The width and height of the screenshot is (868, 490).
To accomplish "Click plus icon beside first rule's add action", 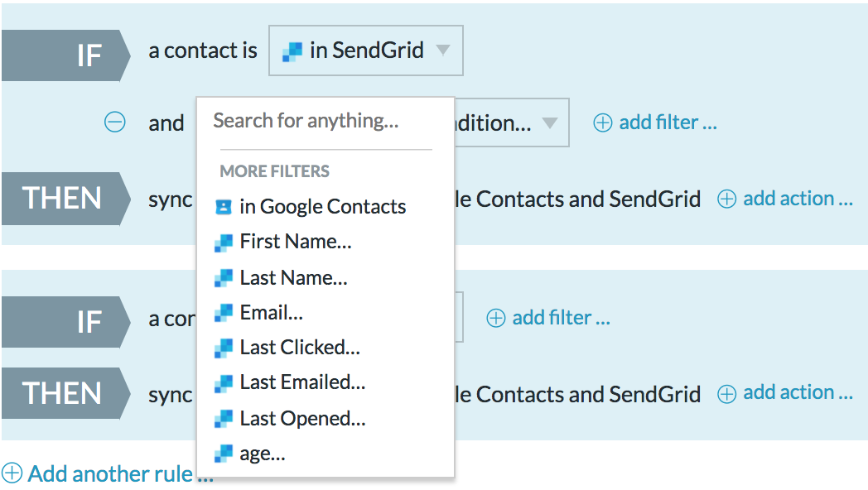I will [727, 199].
